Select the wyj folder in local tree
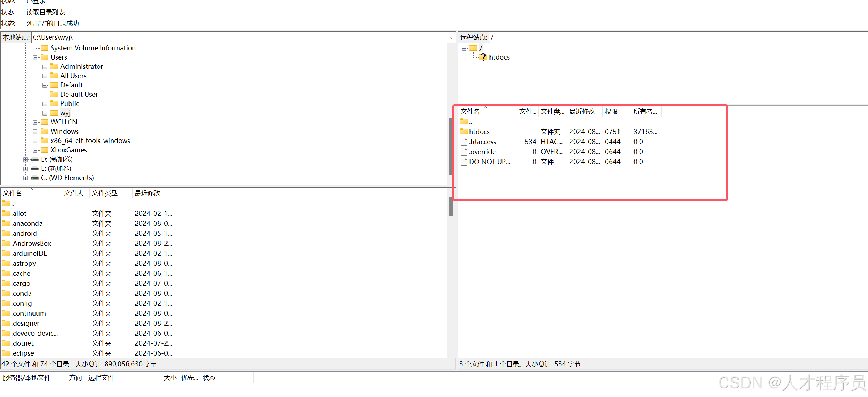The image size is (868, 397). (x=65, y=113)
